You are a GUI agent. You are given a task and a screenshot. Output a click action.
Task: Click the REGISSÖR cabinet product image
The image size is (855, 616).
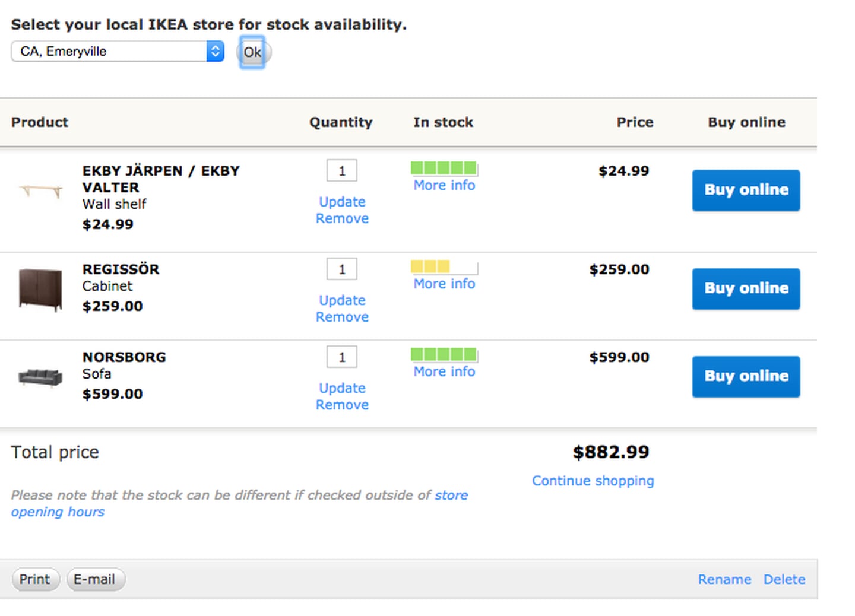[x=40, y=289]
